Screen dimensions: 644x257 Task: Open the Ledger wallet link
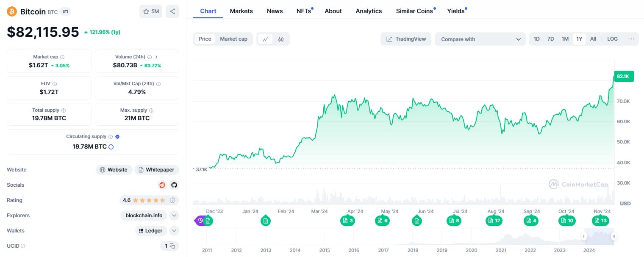151,231
